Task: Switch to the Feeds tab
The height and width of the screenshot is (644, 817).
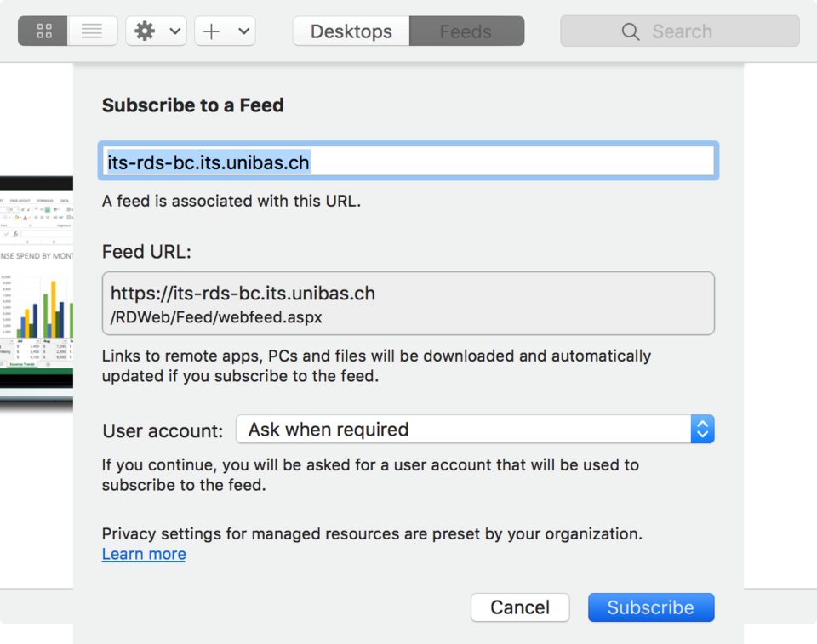Action: point(466,31)
